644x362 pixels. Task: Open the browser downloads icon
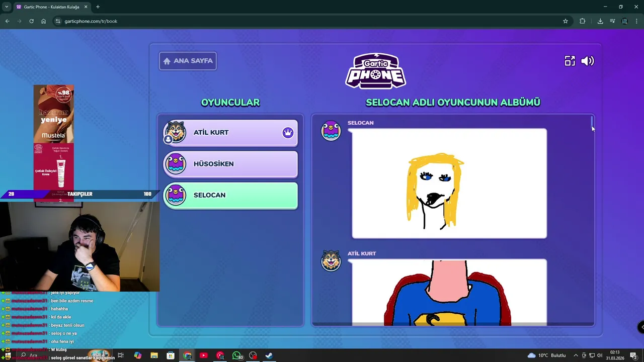[x=600, y=21]
